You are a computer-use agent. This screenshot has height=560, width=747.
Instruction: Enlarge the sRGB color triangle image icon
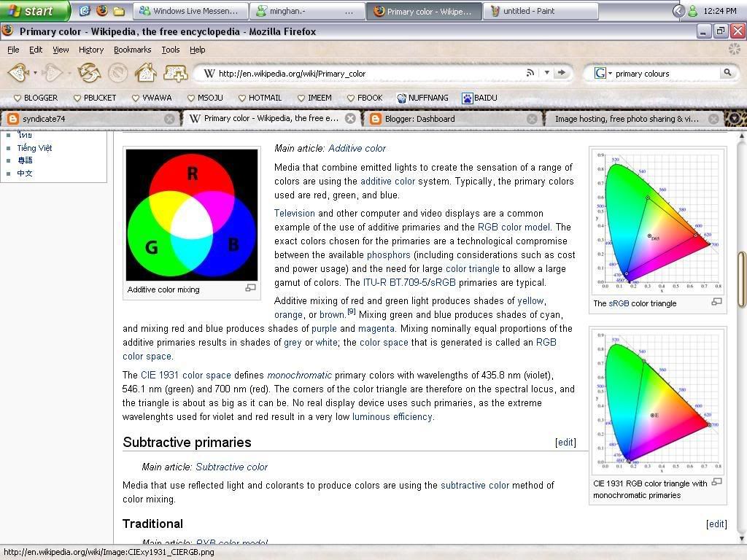716,301
